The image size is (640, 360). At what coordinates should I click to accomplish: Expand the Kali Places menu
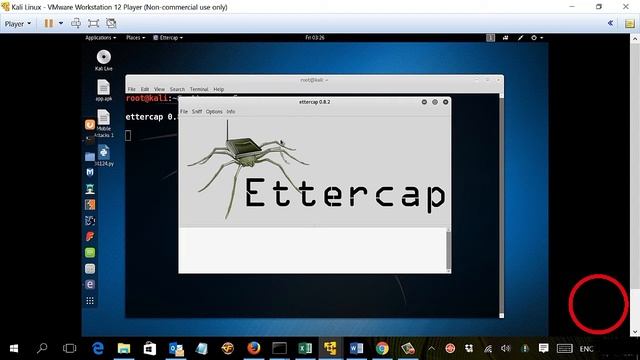(x=136, y=38)
